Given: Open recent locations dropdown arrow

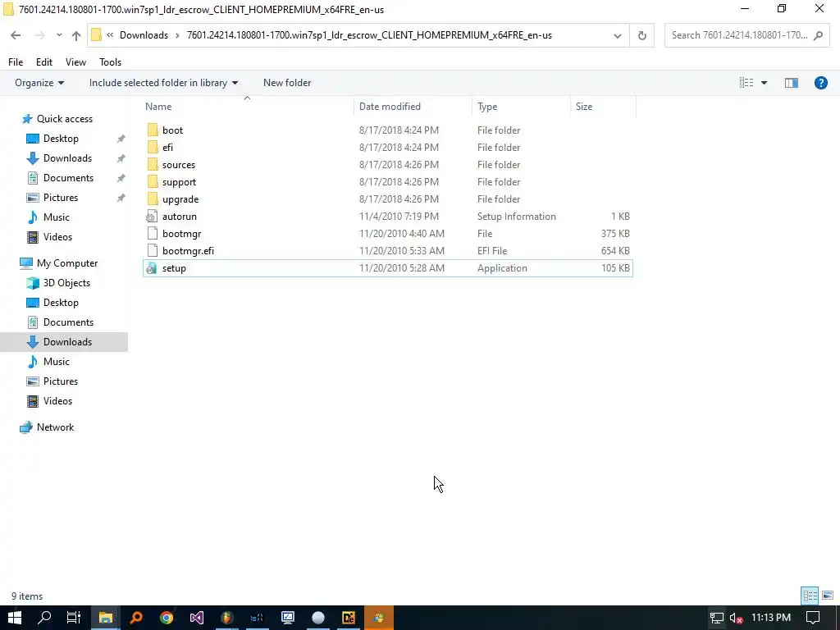Looking at the screenshot, I should tap(59, 35).
